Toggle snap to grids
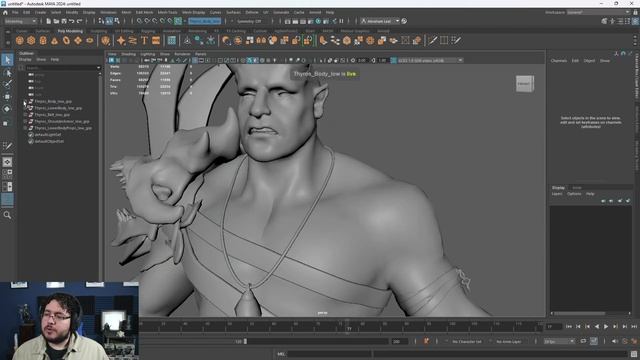 click(139, 21)
